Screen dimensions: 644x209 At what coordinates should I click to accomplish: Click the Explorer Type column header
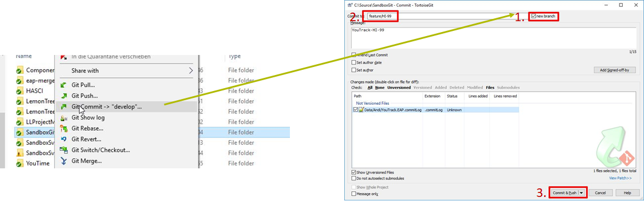point(234,56)
